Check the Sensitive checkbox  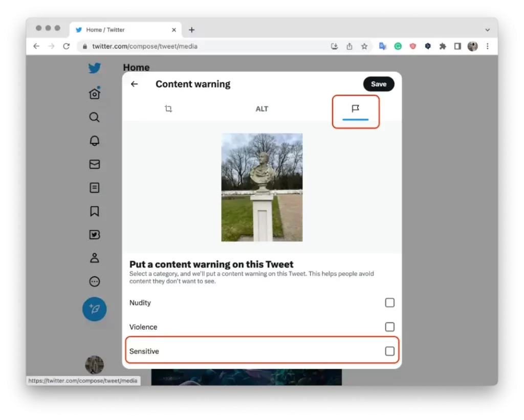coord(389,351)
